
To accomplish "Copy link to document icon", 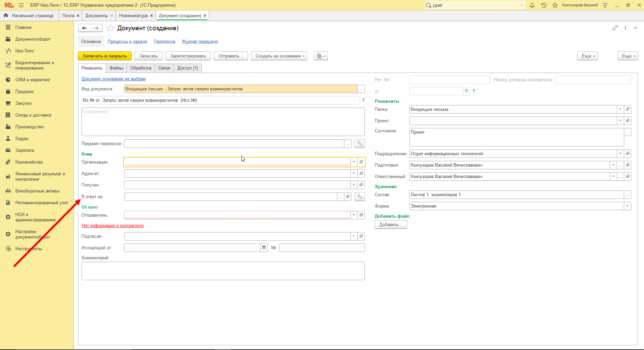I will tap(615, 28).
